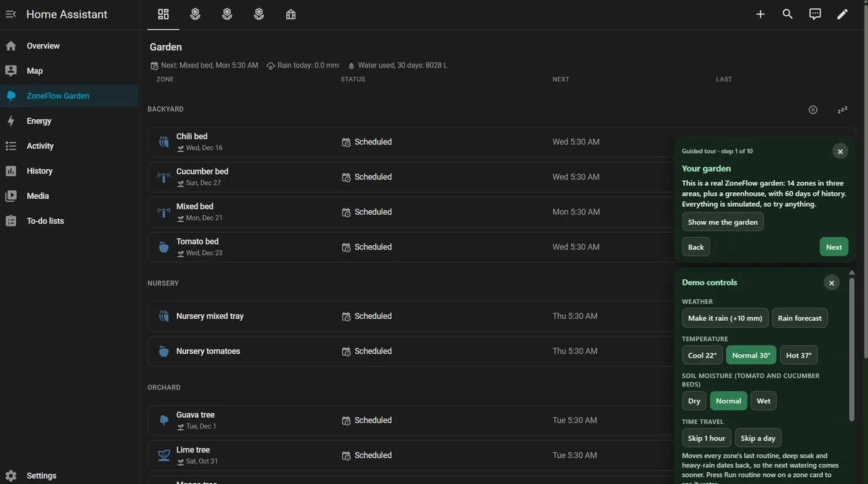Click the pencil edit dashboard icon

coord(842,14)
